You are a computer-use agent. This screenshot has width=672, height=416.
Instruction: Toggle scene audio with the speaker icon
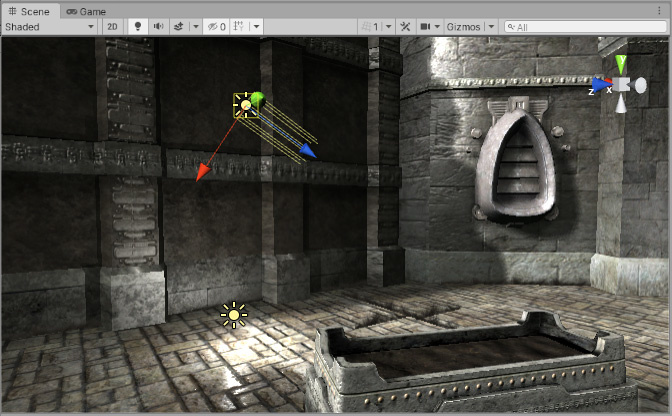[x=158, y=27]
